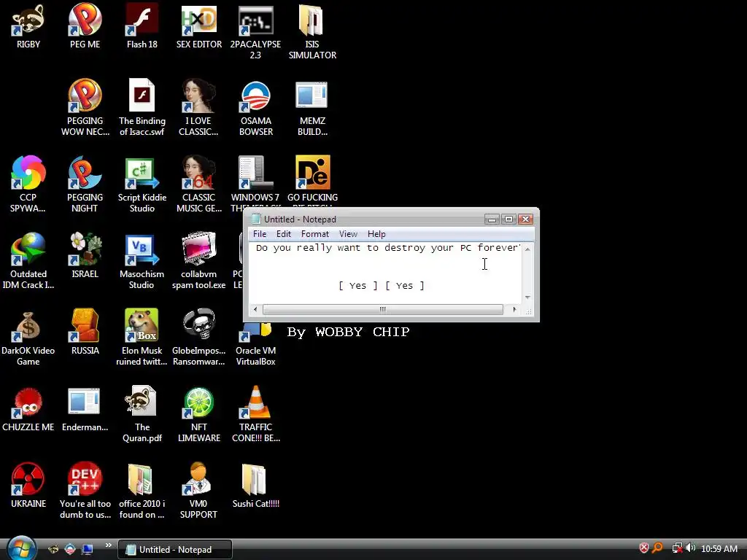This screenshot has width=747, height=560.
Task: Close the Untitled - Notepad window
Action: click(x=525, y=219)
